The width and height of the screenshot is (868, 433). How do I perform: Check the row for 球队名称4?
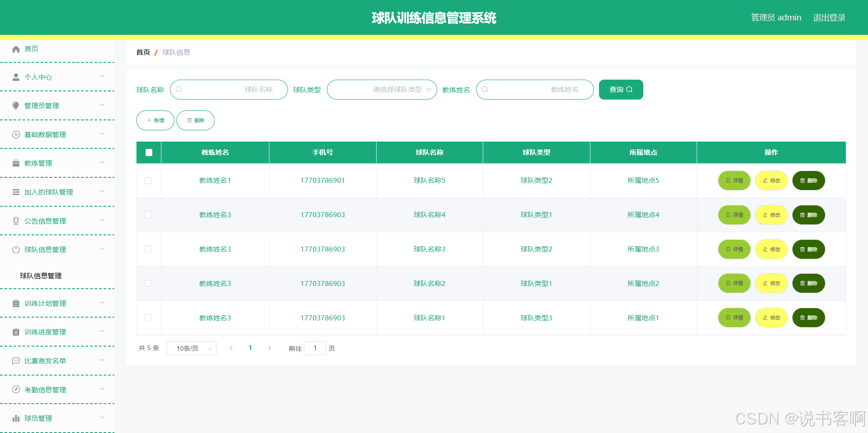pyautogui.click(x=148, y=215)
